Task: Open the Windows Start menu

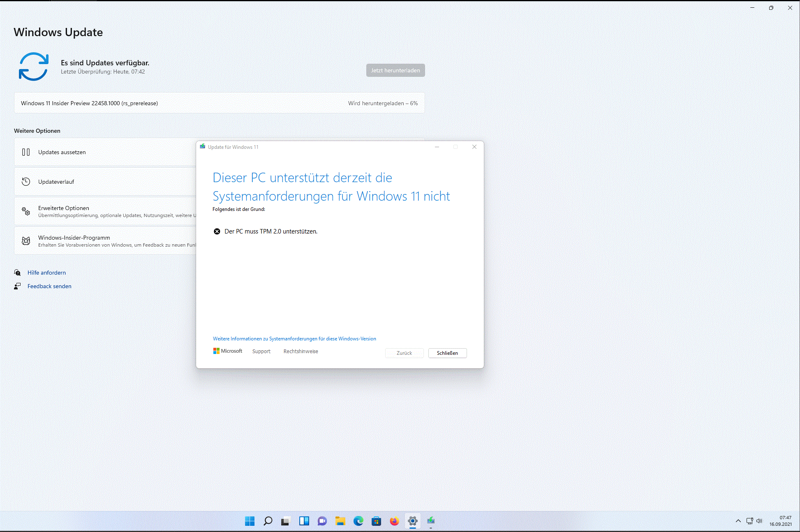Action: pos(250,521)
